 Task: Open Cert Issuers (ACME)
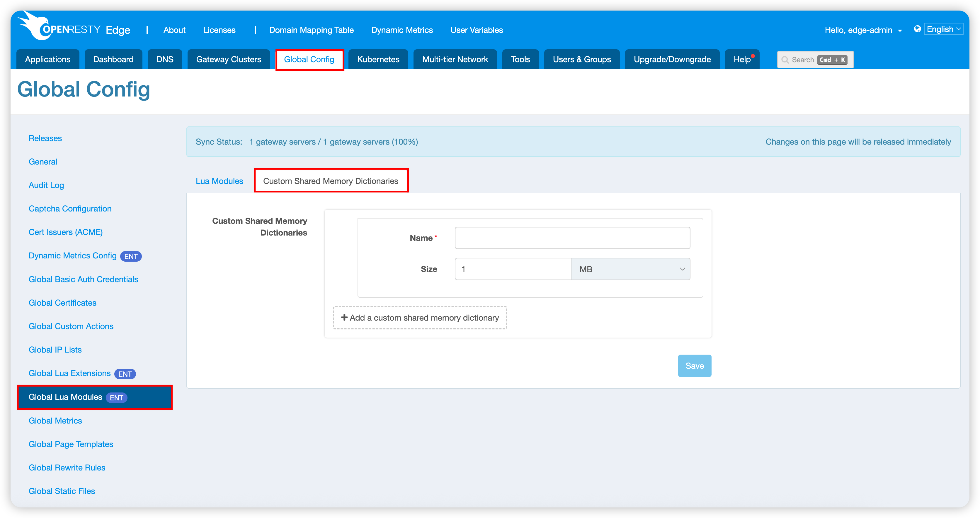[65, 232]
